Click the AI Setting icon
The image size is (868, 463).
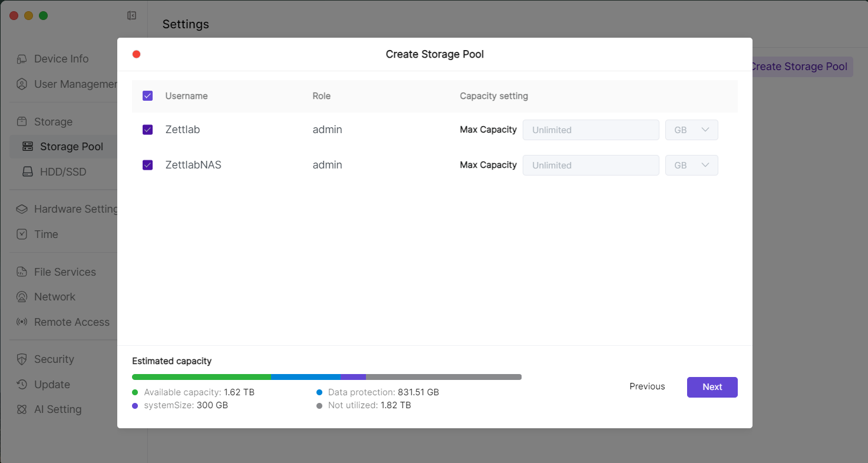(22, 409)
